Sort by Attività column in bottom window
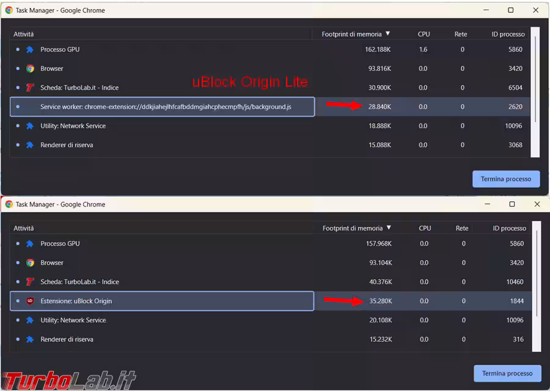Image resolution: width=550 pixels, height=392 pixels. coord(23,228)
